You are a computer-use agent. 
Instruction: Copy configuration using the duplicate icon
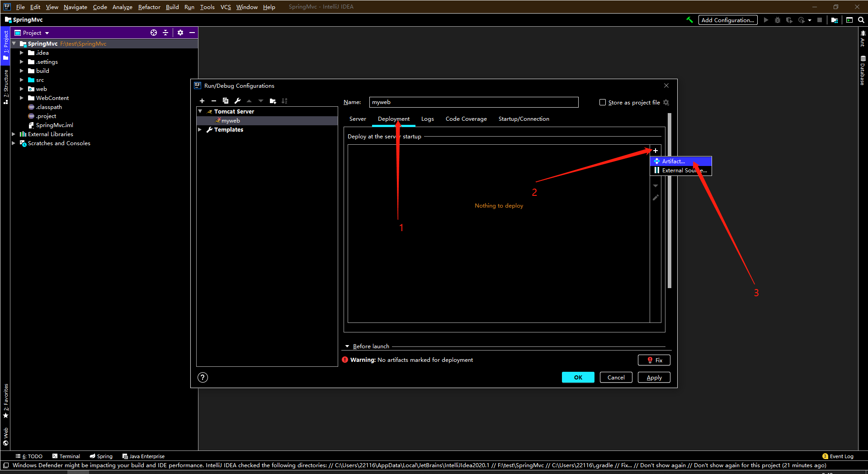226,101
